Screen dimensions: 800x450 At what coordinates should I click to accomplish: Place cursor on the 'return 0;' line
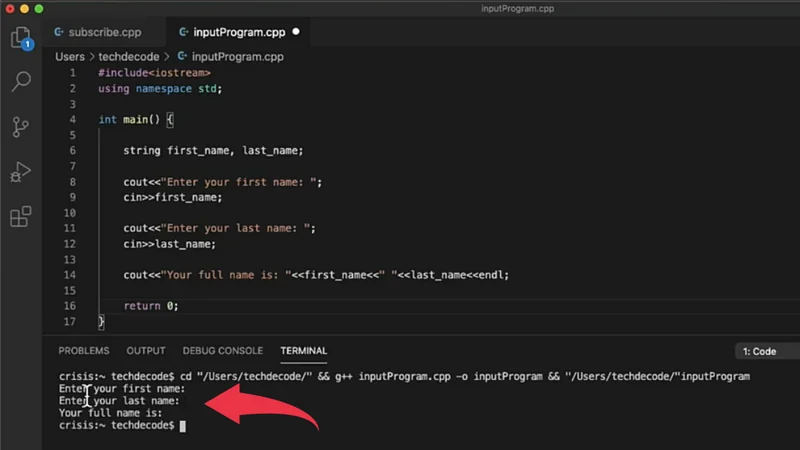tap(151, 306)
